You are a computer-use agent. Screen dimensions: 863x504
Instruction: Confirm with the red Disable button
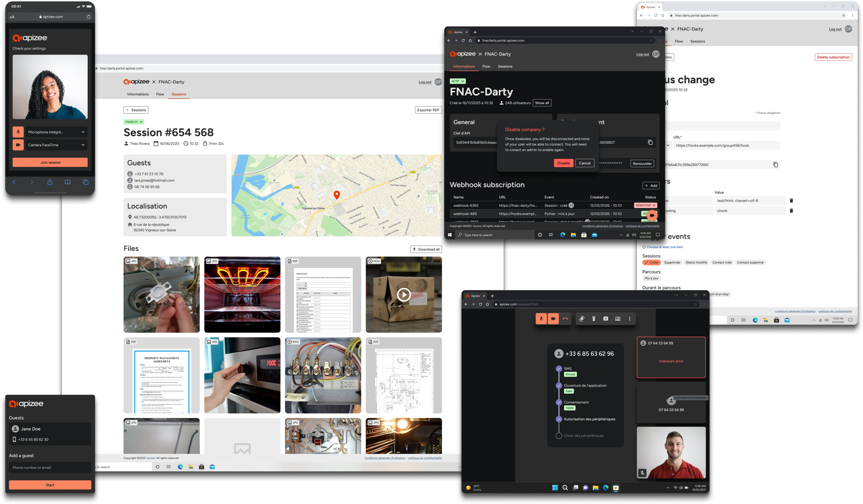(x=563, y=163)
